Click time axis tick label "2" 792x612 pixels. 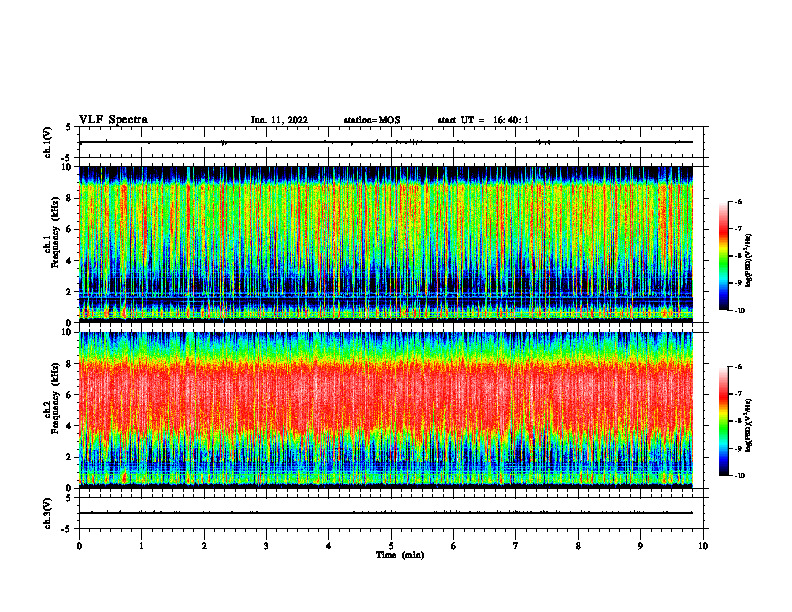[204, 546]
